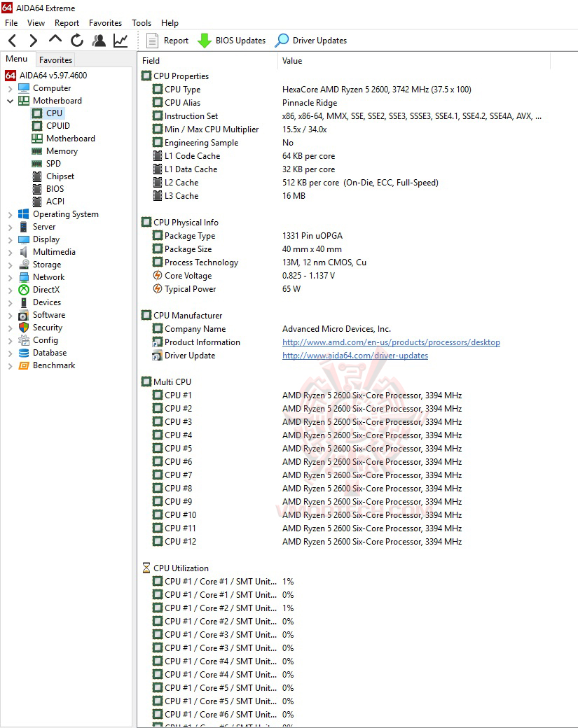Click the Benchmark orange icon

click(24, 365)
